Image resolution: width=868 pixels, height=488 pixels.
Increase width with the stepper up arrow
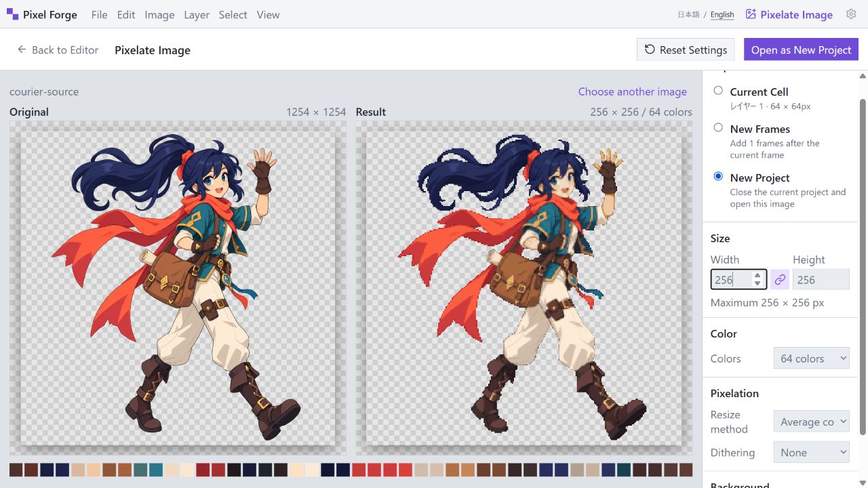coord(757,276)
